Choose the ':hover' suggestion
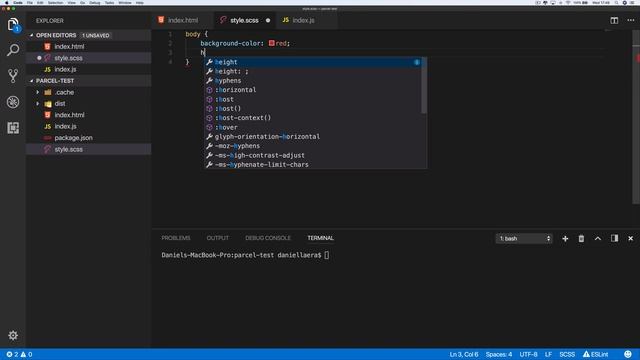640x360 pixels. tap(313, 127)
